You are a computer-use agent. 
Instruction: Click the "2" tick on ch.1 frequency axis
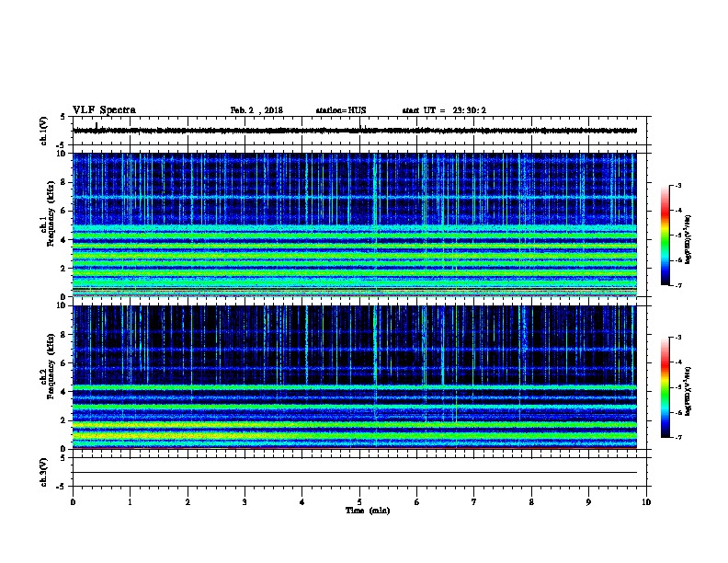click(64, 269)
